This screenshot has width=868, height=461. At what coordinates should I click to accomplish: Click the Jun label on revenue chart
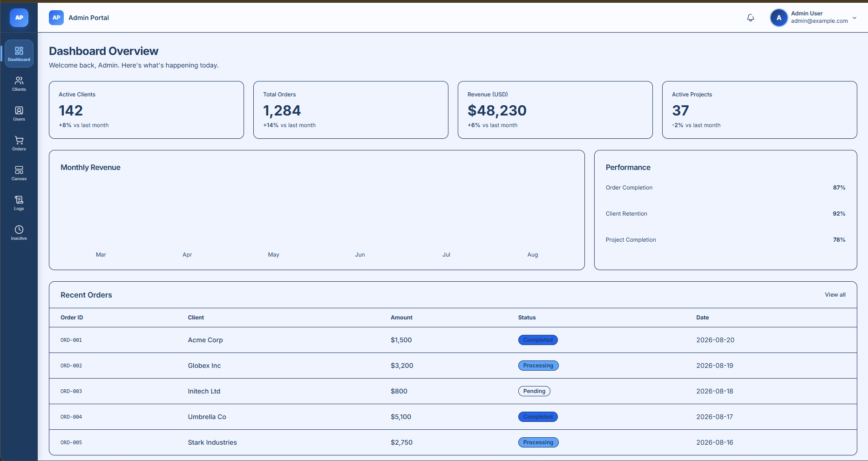point(360,255)
